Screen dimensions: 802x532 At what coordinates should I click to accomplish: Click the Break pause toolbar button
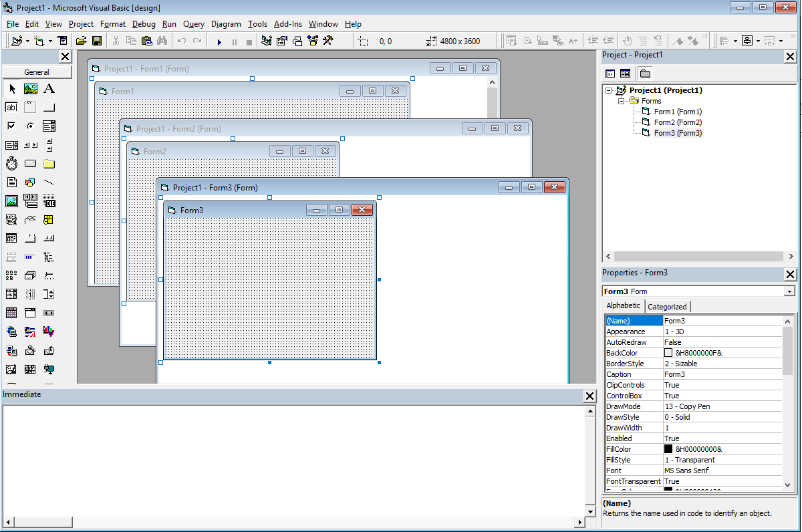click(235, 41)
